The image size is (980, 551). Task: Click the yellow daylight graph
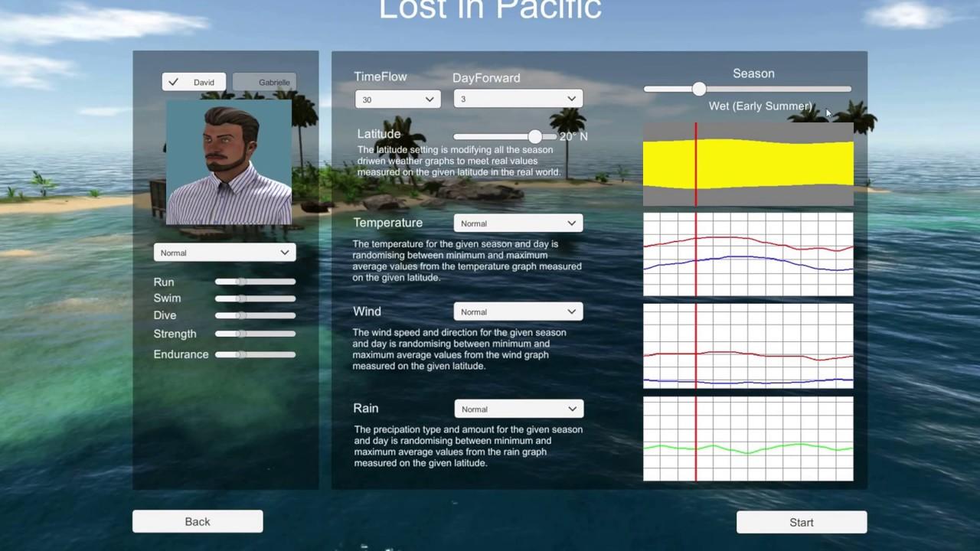pyautogui.click(x=748, y=164)
